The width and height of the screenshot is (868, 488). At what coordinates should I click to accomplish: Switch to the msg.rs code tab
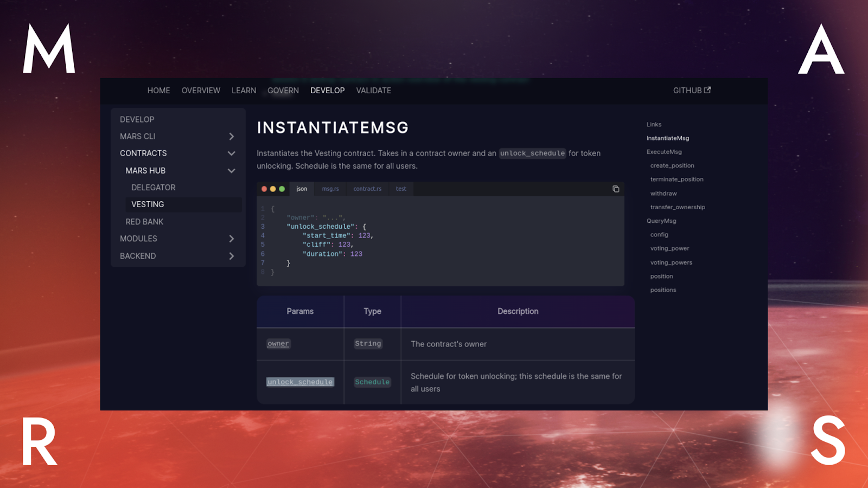(x=330, y=189)
